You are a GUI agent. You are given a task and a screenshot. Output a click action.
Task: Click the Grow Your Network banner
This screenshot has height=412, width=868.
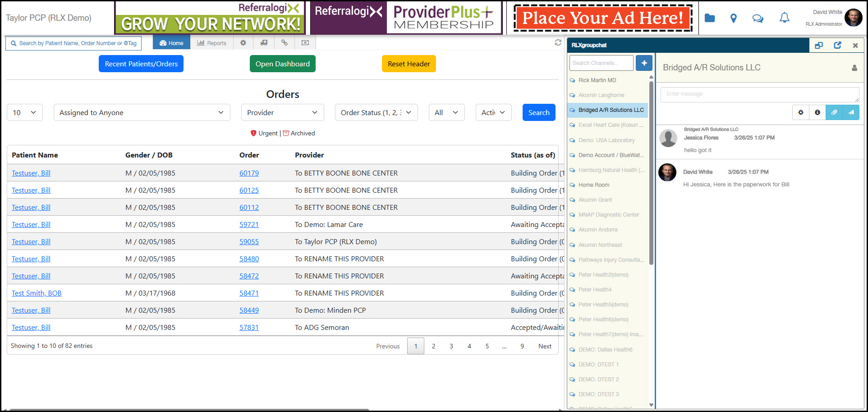210,18
